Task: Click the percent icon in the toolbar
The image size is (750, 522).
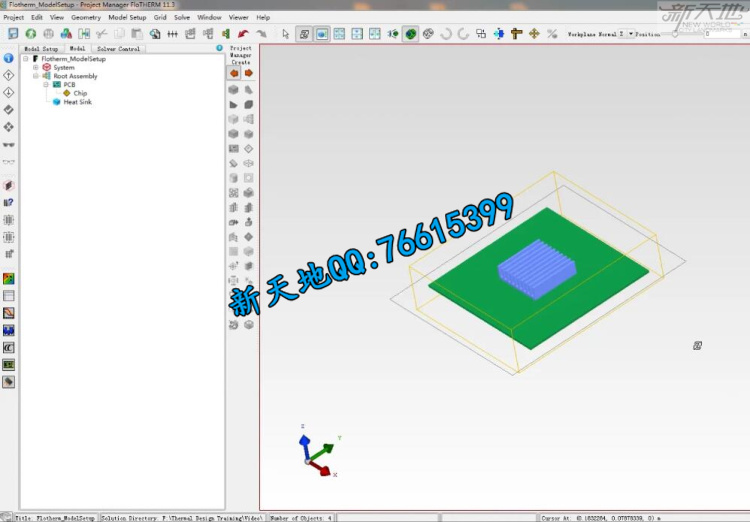Action: click(552, 33)
